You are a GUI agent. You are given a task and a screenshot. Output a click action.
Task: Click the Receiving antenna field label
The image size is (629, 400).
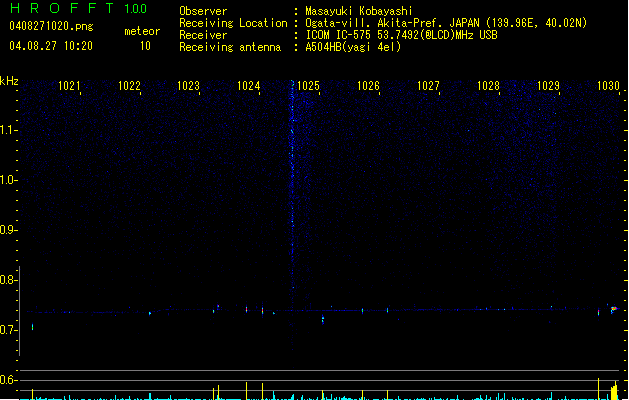(x=230, y=47)
